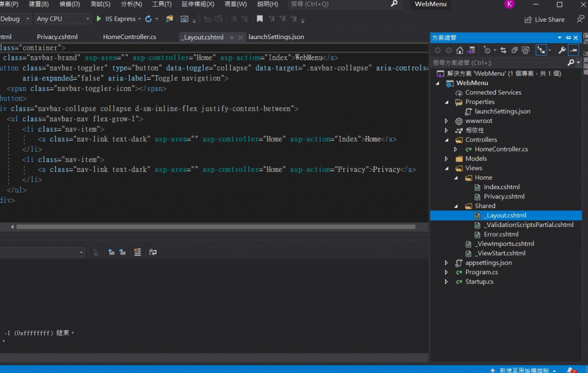Click the Home icon in Solution Explorer toolbar
Screen dimensions: 588x373
(460, 51)
